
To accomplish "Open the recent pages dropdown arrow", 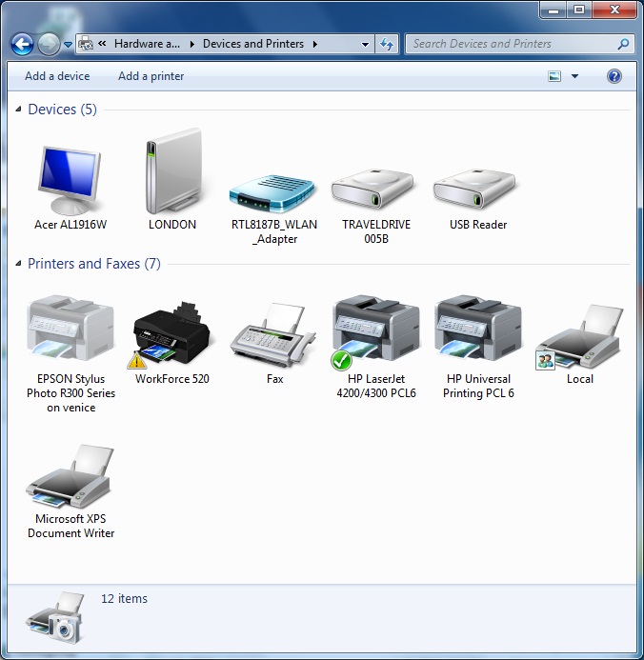I will click(69, 44).
